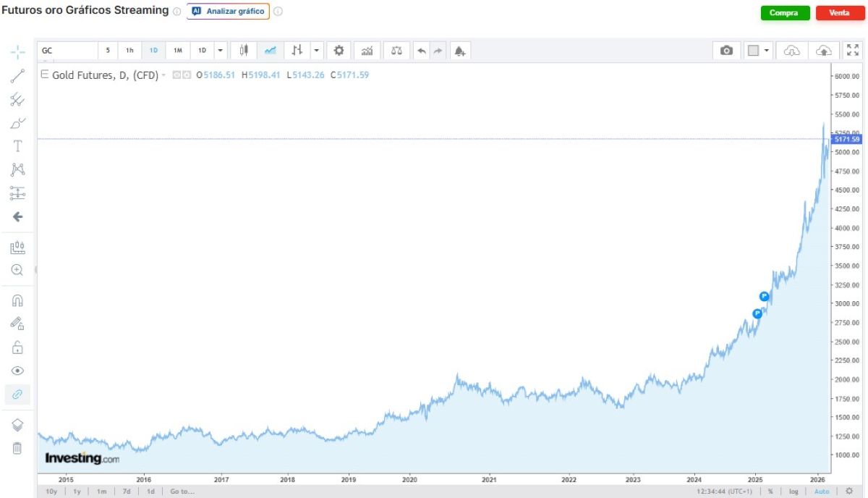Toggle log scale at bottom right
Viewport: 868px width, 498px height.
pyautogui.click(x=793, y=491)
